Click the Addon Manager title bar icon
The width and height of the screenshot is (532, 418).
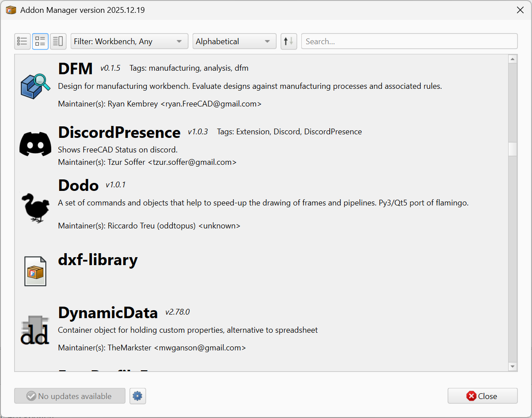pyautogui.click(x=11, y=10)
